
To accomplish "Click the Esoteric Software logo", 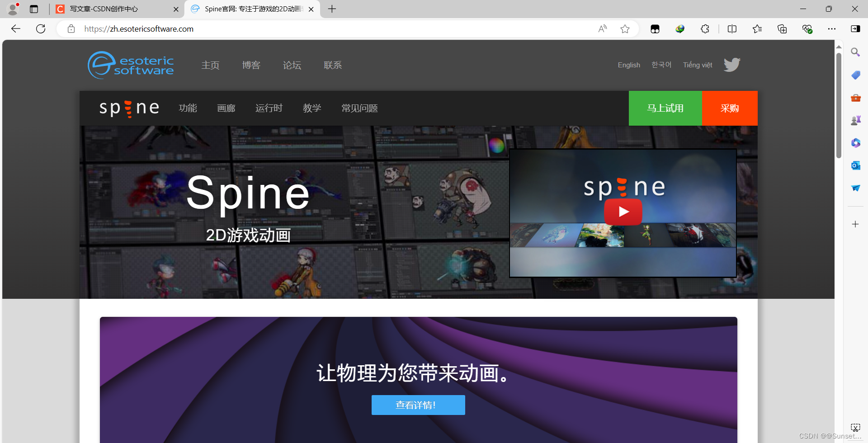I will (131, 65).
